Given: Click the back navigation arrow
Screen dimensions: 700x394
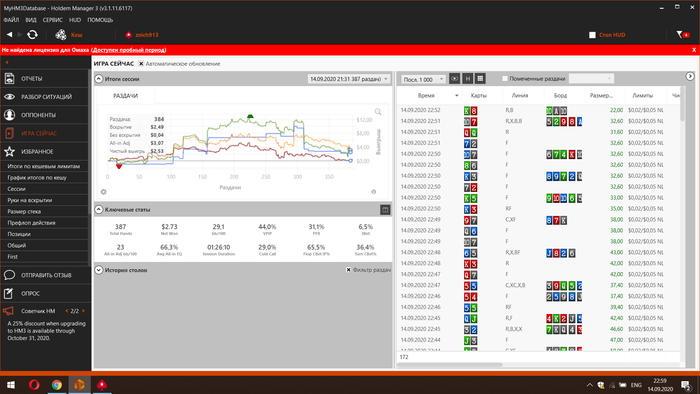Looking at the screenshot, I should tap(9, 34).
